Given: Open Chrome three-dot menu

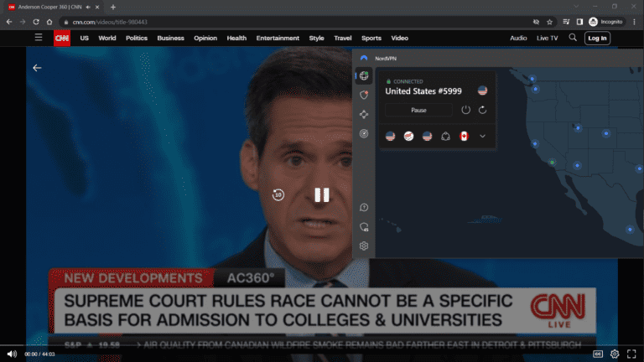Looking at the screenshot, I should pyautogui.click(x=634, y=22).
